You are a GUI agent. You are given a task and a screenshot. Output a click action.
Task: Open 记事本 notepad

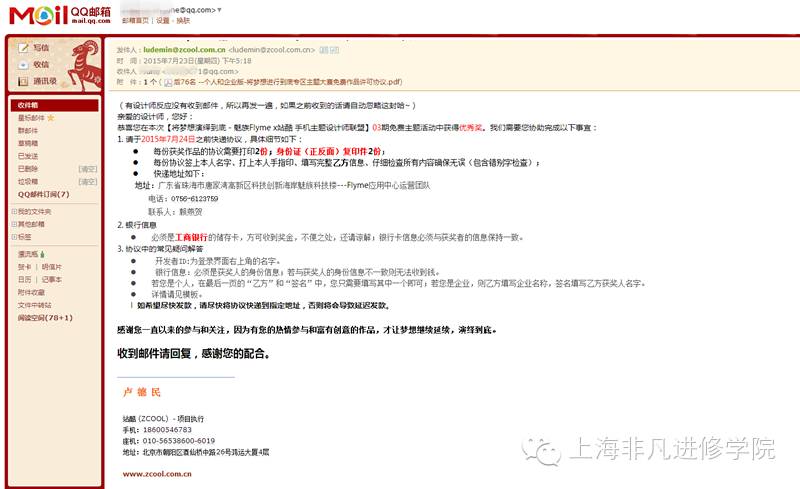pyautogui.click(x=52, y=280)
